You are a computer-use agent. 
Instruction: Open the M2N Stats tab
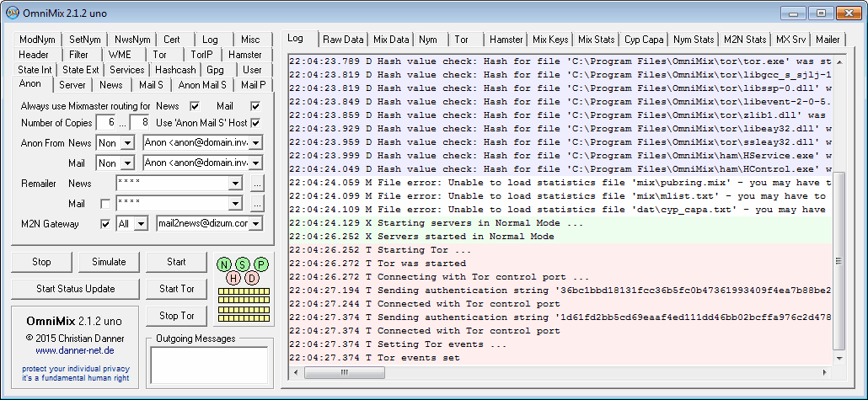745,40
